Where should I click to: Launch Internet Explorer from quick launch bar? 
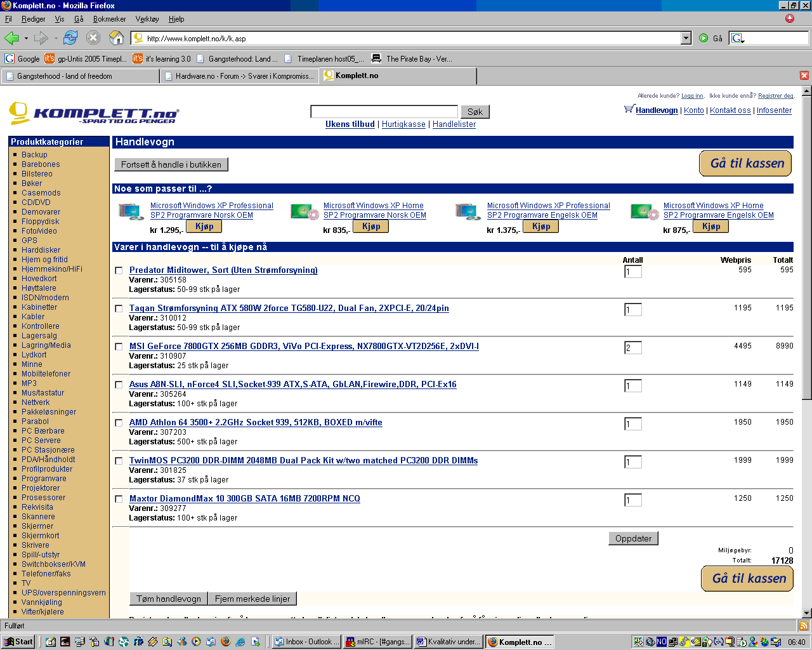tap(240, 642)
